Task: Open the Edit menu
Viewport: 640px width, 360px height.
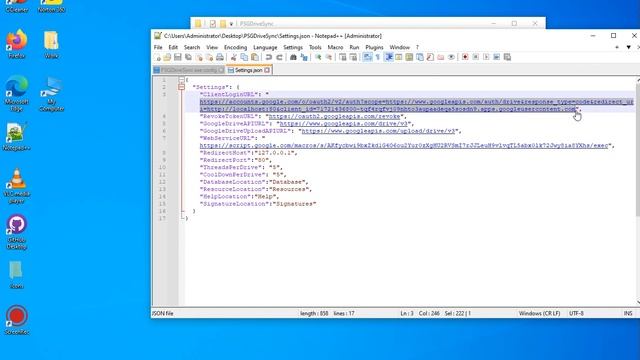Action: pyautogui.click(x=173, y=47)
